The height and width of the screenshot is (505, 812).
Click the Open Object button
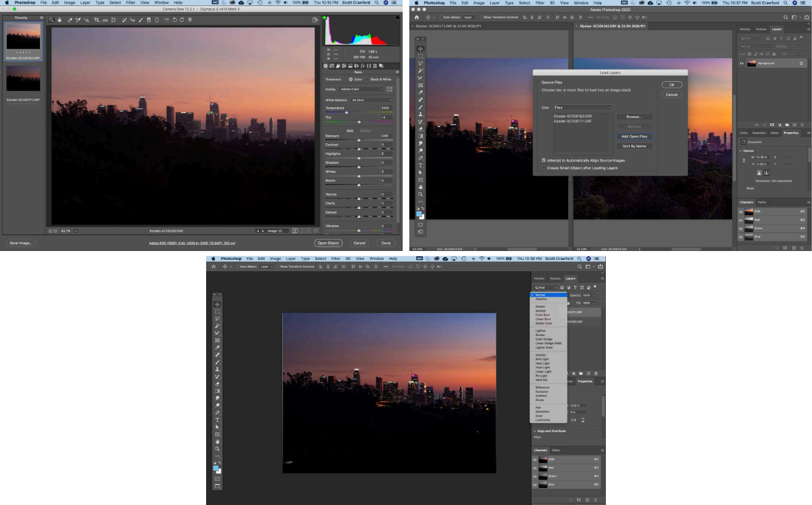point(329,242)
